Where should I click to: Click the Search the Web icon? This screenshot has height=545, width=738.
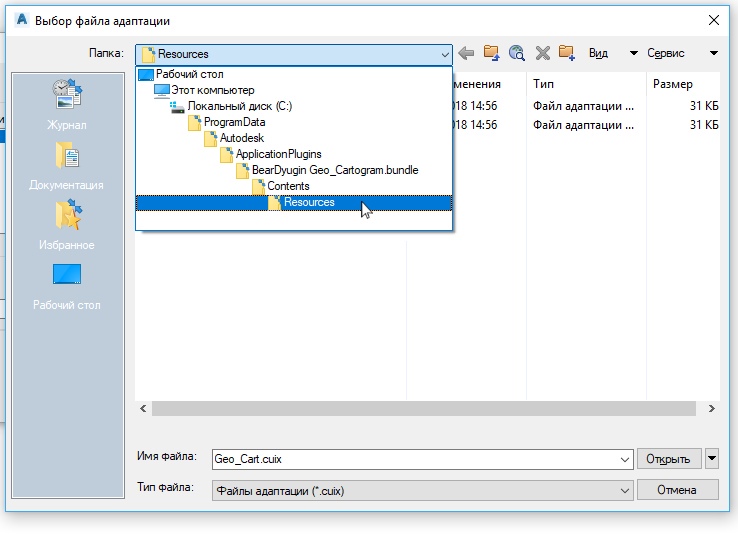pos(517,53)
